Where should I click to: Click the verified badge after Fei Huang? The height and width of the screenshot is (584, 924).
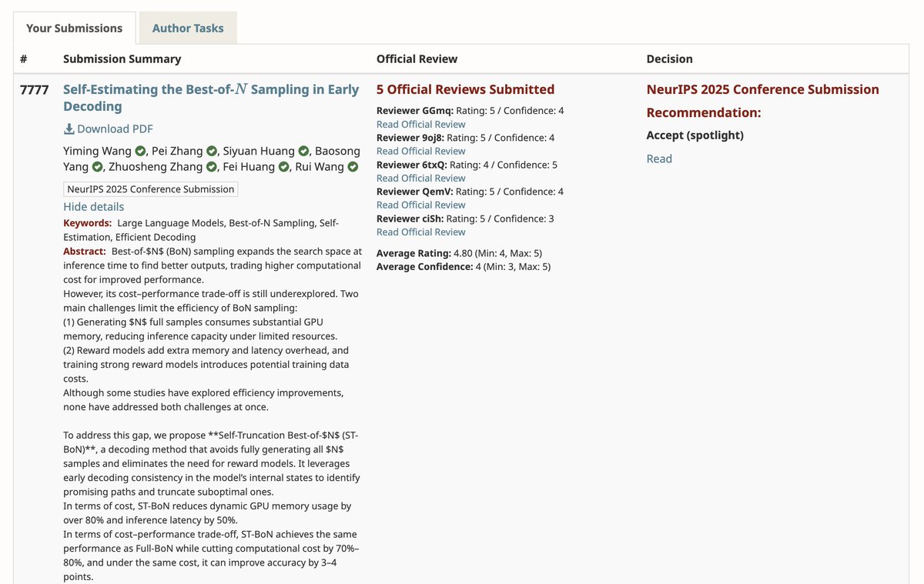pyautogui.click(x=284, y=167)
